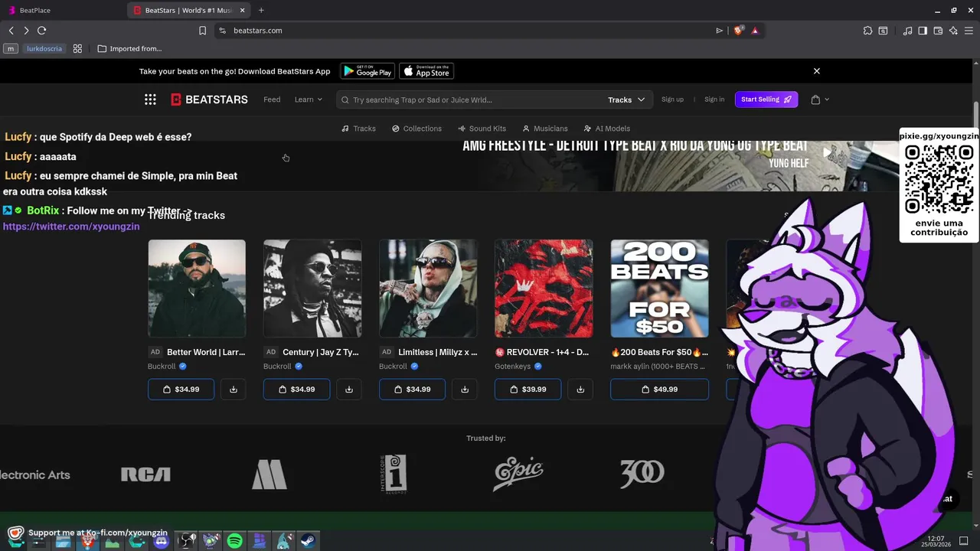This screenshot has width=980, height=551.
Task: Click the Start Selling button
Action: (766, 99)
